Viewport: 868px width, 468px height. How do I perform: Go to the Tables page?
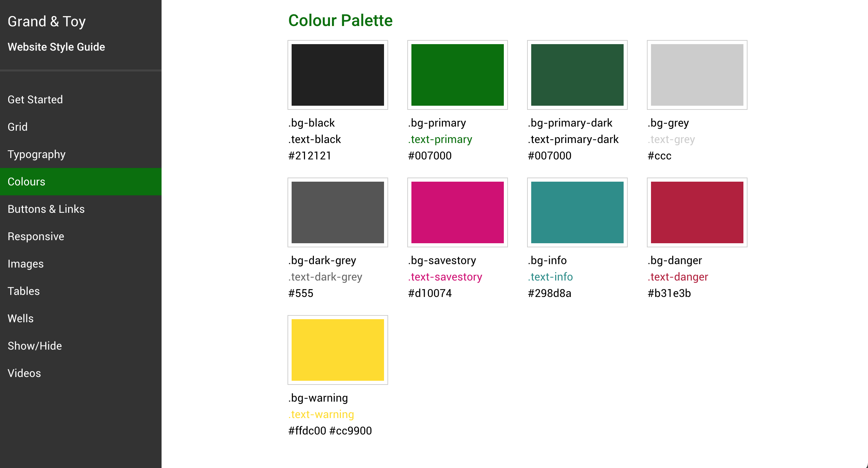click(24, 291)
